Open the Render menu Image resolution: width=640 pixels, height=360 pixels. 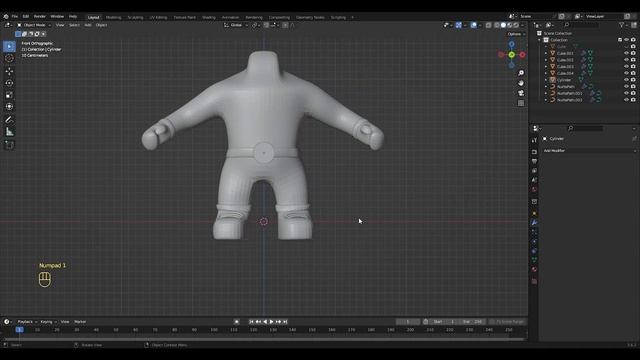(40, 17)
